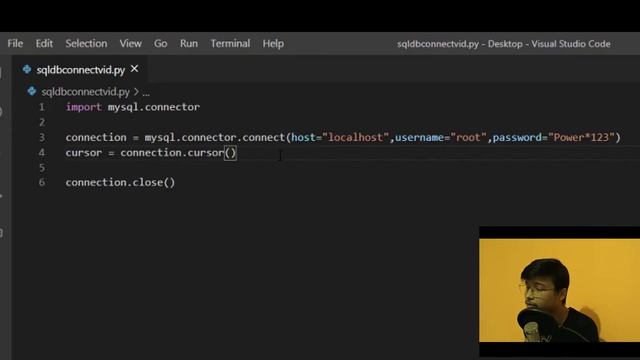The image size is (640, 360).
Task: Open the Run menu
Action: coord(189,43)
